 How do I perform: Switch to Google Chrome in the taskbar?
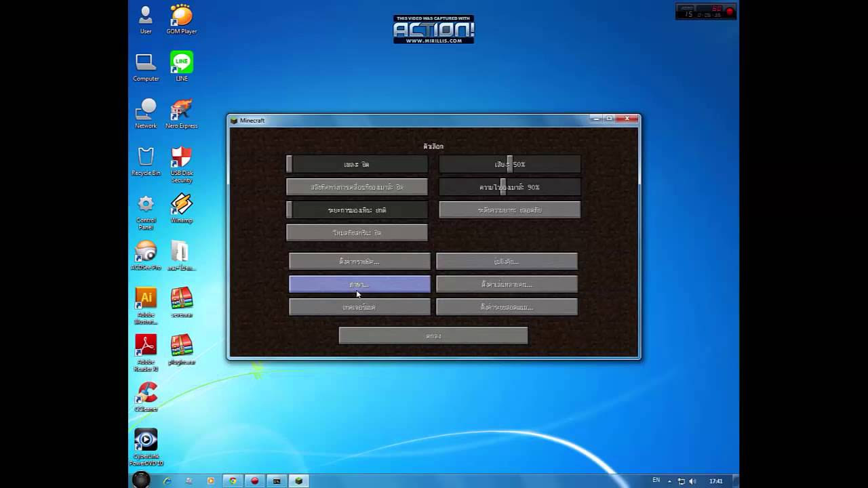point(233,481)
